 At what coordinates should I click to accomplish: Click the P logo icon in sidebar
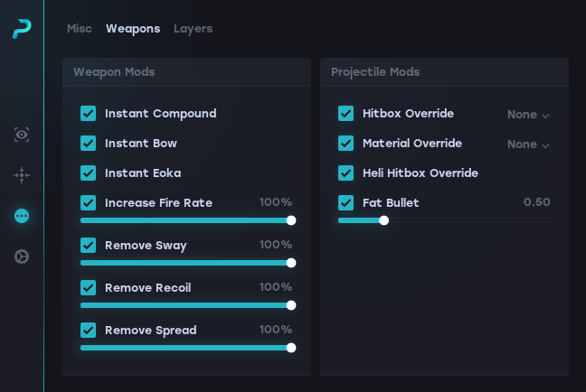(22, 29)
